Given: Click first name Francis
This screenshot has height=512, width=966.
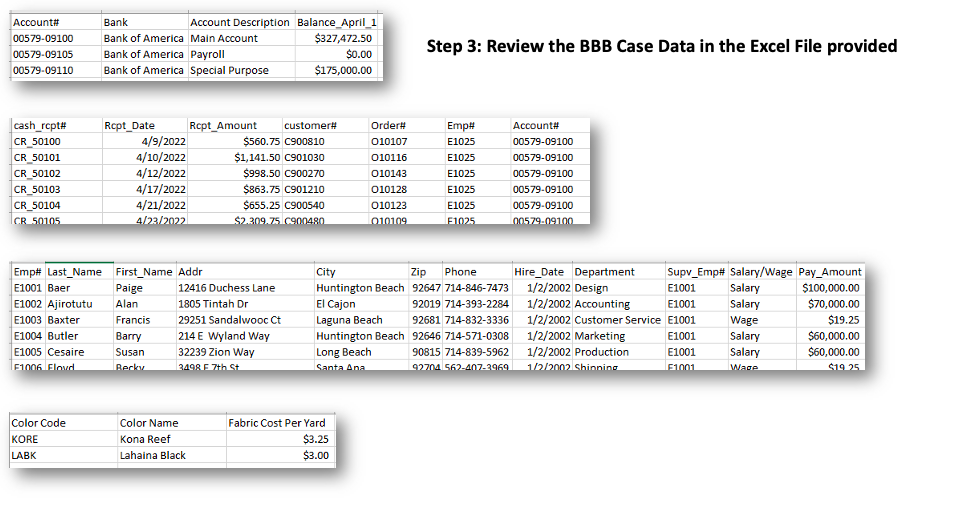Looking at the screenshot, I should [x=133, y=320].
